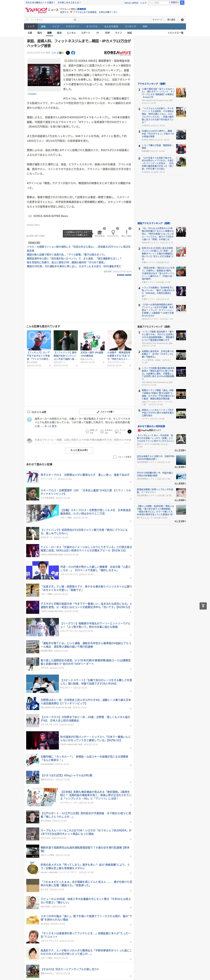Viewport: 210px width, 980px height.
Task: Open video ranking item 1 トランプ関税
Action: pos(158,337)
